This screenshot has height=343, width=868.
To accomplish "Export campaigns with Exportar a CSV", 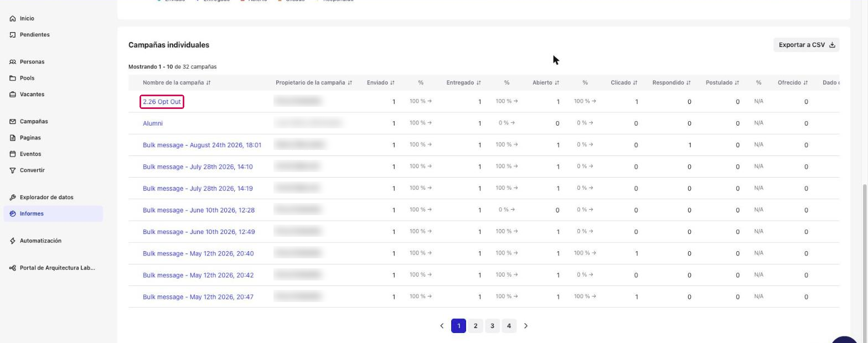I will tap(806, 45).
